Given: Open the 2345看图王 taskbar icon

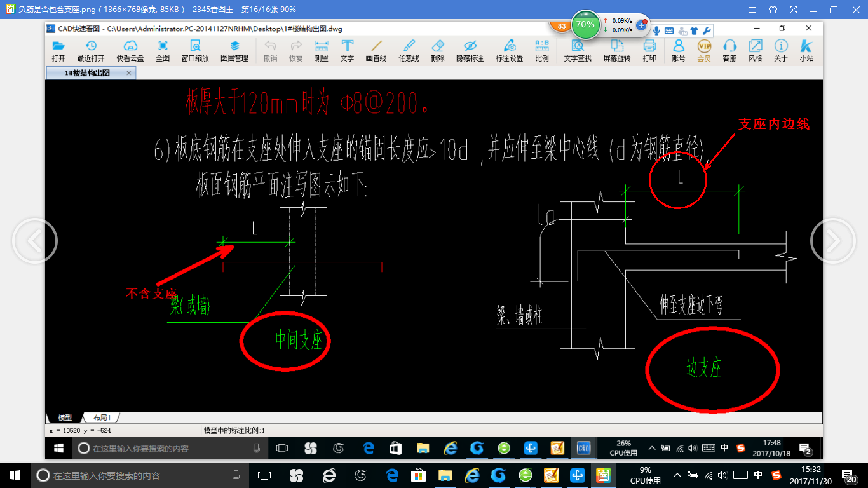Looking at the screenshot, I should pyautogui.click(x=602, y=475).
